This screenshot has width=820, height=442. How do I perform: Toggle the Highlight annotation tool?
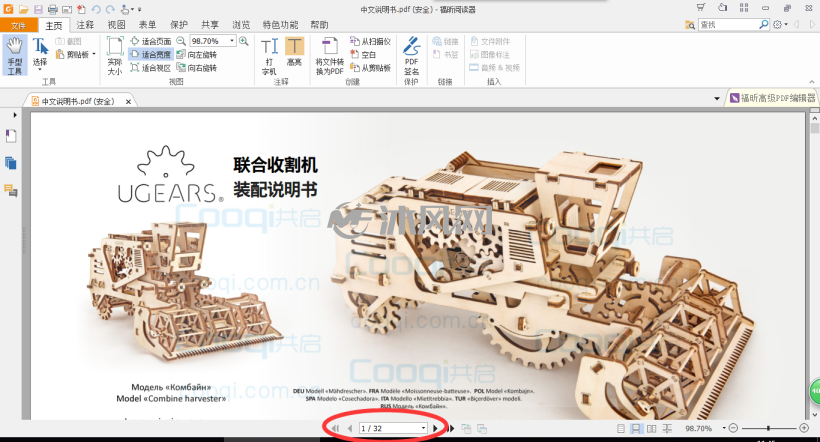294,51
